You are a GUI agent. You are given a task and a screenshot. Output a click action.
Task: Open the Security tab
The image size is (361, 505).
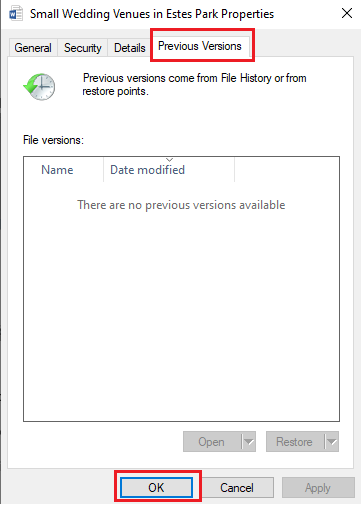[82, 48]
